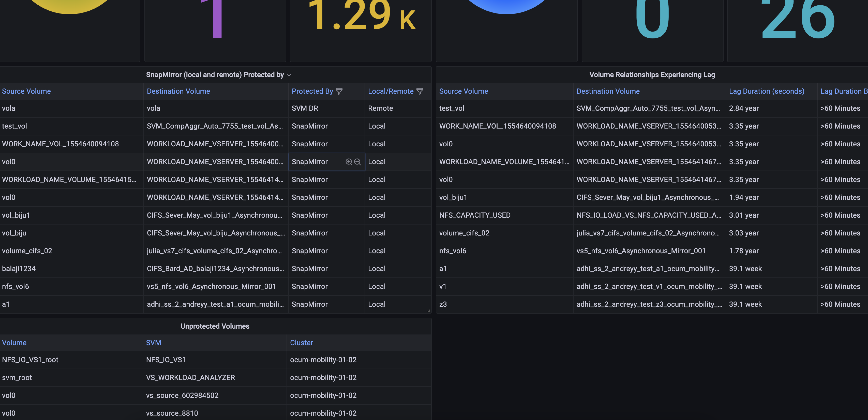
Task: Sort the SnapMirror table by Source Volume
Action: (x=26, y=91)
